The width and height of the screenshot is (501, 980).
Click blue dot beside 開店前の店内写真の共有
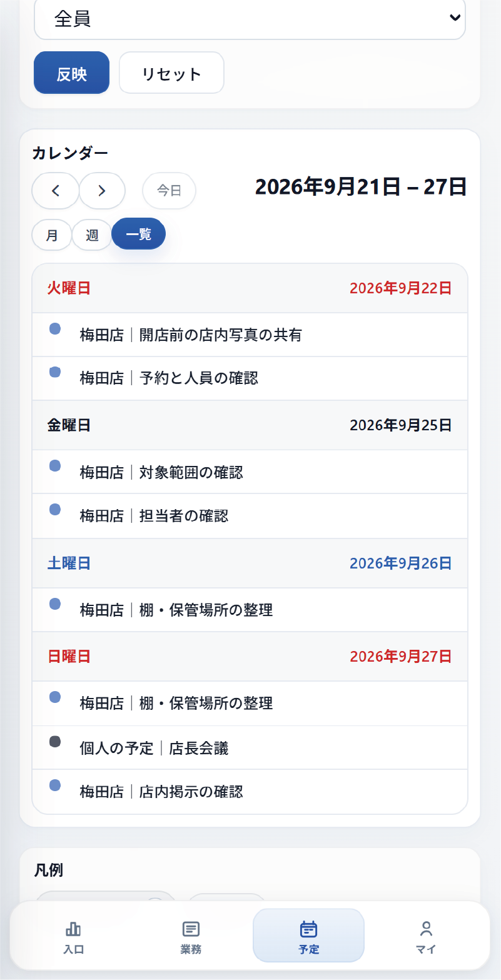55,328
